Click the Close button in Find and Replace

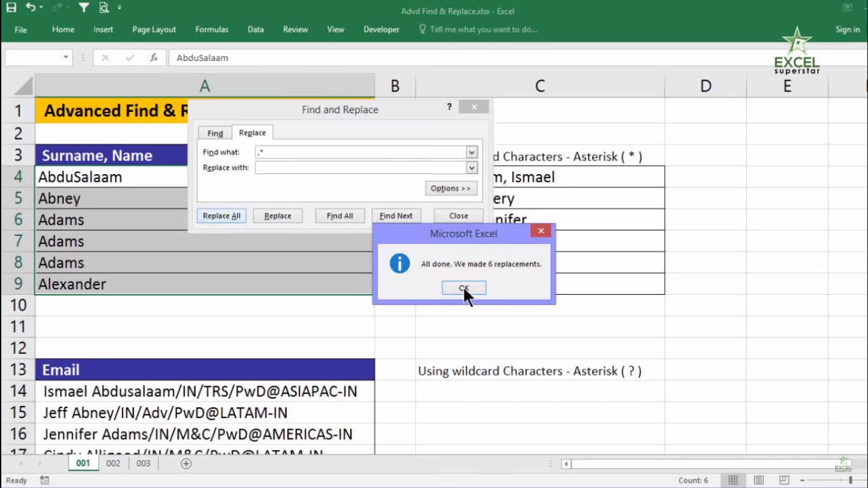(459, 216)
